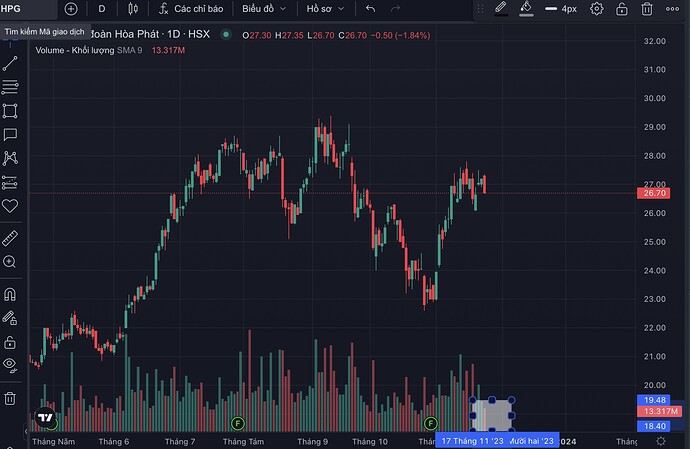Choose border color with pencil icon
Viewport: 690px width, 449px height.
point(501,9)
